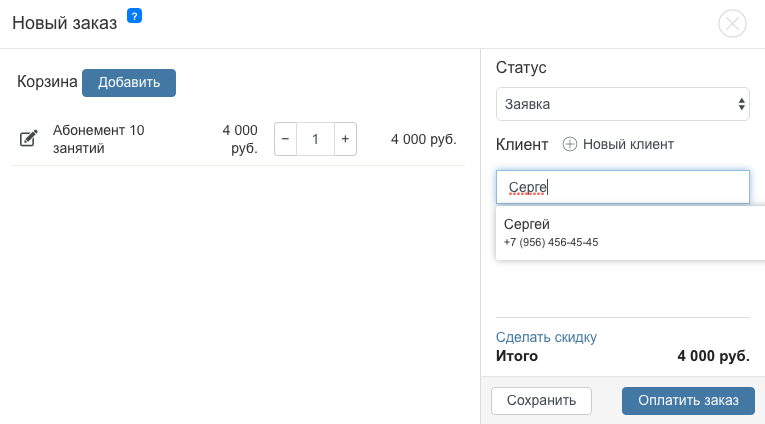Open the Статус dropdown showing Заявка
This screenshot has width=765, height=424.
point(623,104)
